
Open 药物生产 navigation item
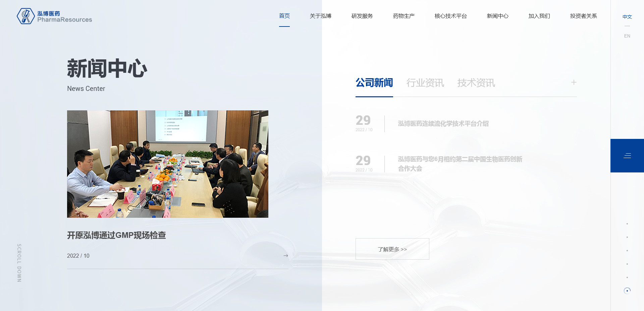click(404, 16)
